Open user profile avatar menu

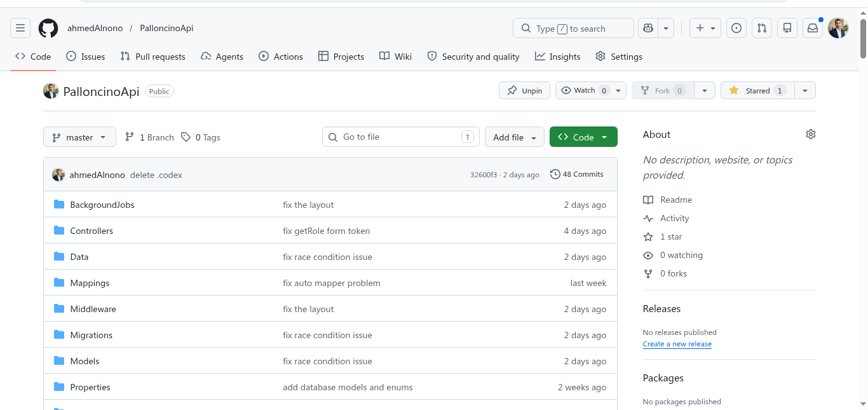pos(838,28)
